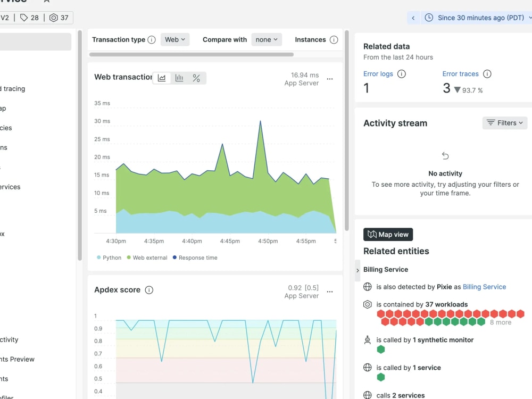The image size is (532, 399).
Task: Click globe icon beside 'is called by 1 service'
Action: pyautogui.click(x=368, y=368)
